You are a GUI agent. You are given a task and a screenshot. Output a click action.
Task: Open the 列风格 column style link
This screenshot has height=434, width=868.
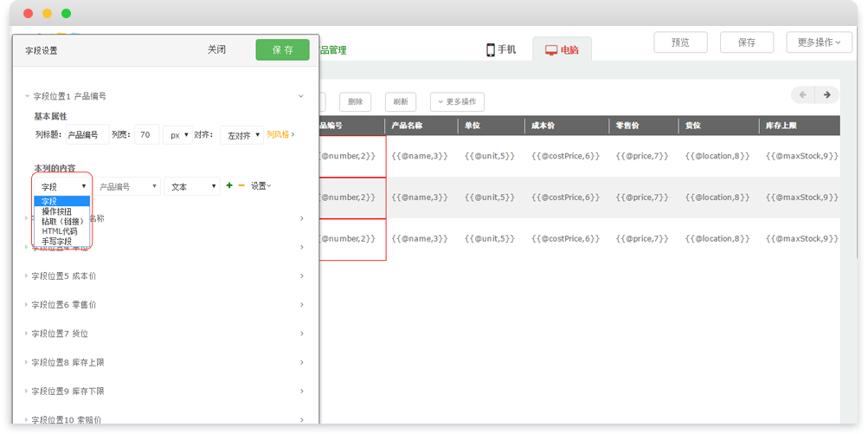[280, 135]
